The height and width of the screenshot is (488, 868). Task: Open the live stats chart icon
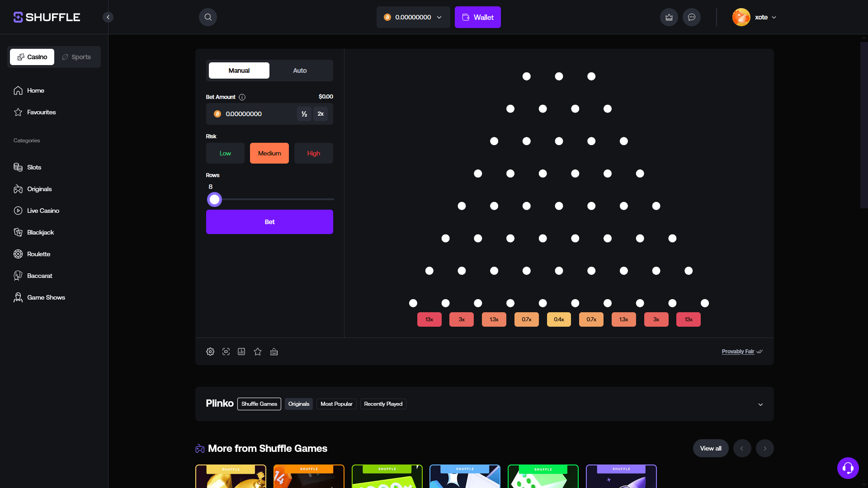point(241,352)
